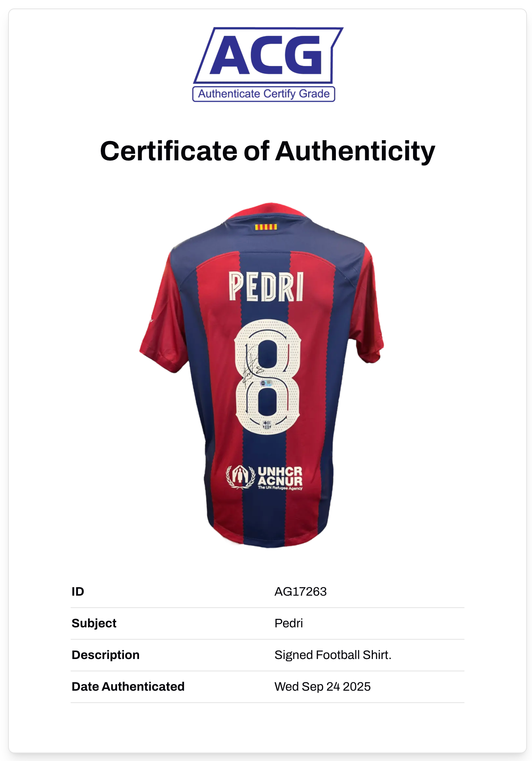
Task: Click the Barcelona crest at bottom of the 8
Action: click(267, 425)
